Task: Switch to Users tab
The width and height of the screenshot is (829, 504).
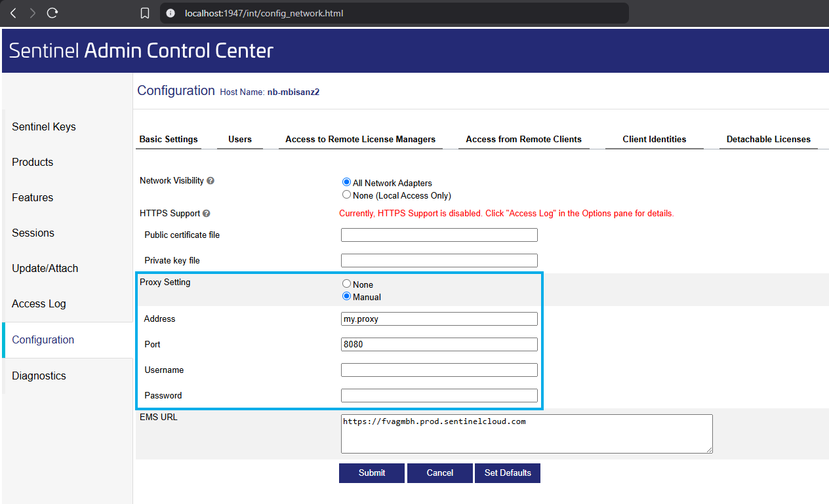Action: point(240,139)
